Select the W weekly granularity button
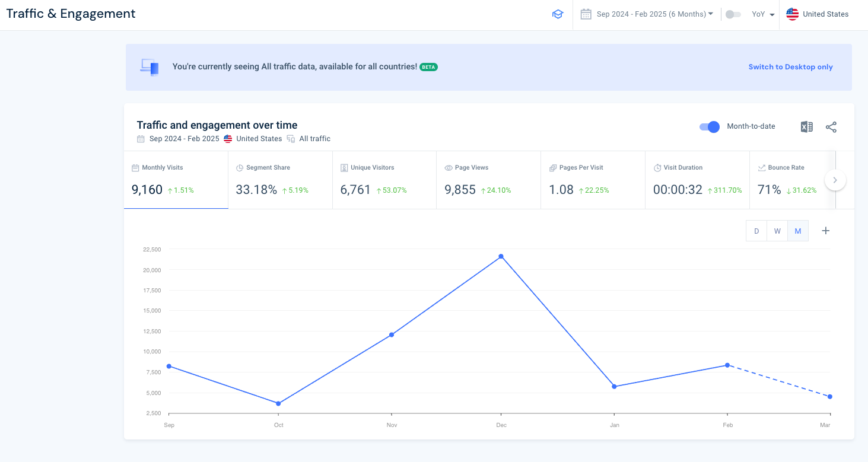This screenshot has width=868, height=462. (x=777, y=231)
